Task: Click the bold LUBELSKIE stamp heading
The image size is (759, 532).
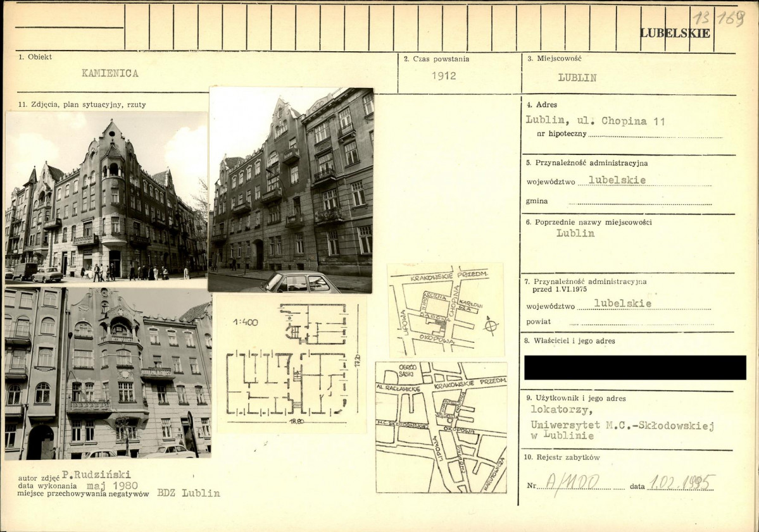Action: pyautogui.click(x=675, y=33)
